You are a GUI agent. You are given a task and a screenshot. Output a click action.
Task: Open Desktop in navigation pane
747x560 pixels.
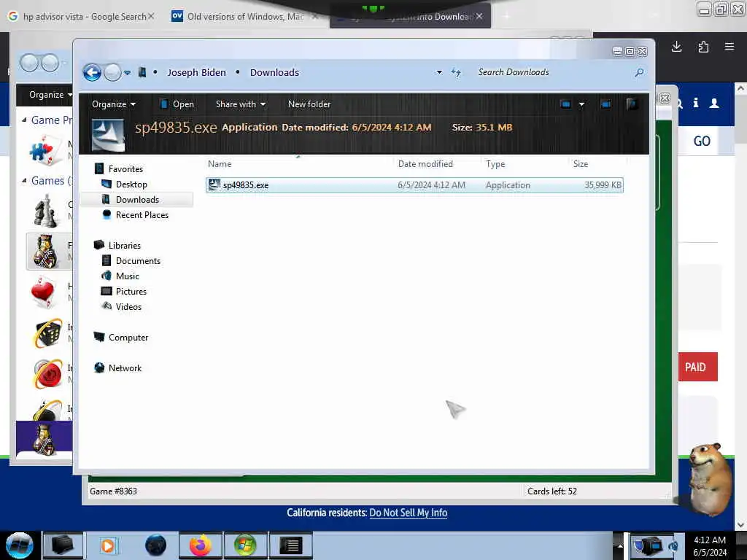(131, 184)
